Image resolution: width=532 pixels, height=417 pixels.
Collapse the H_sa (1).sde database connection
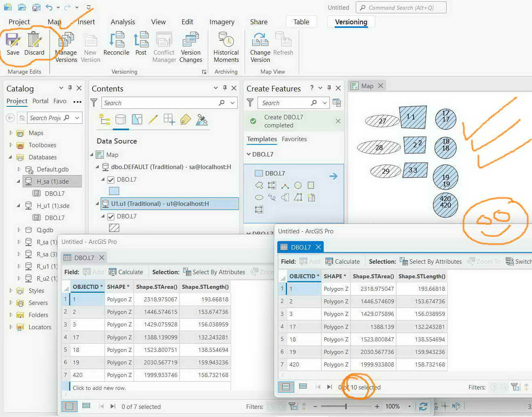[x=18, y=181]
